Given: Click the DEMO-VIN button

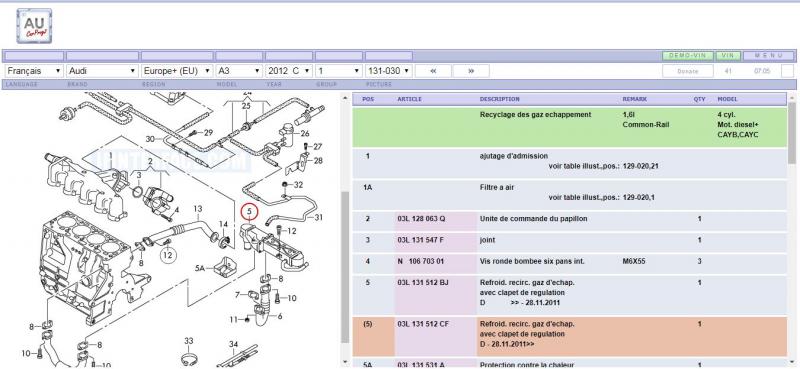Looking at the screenshot, I should coord(688,55).
